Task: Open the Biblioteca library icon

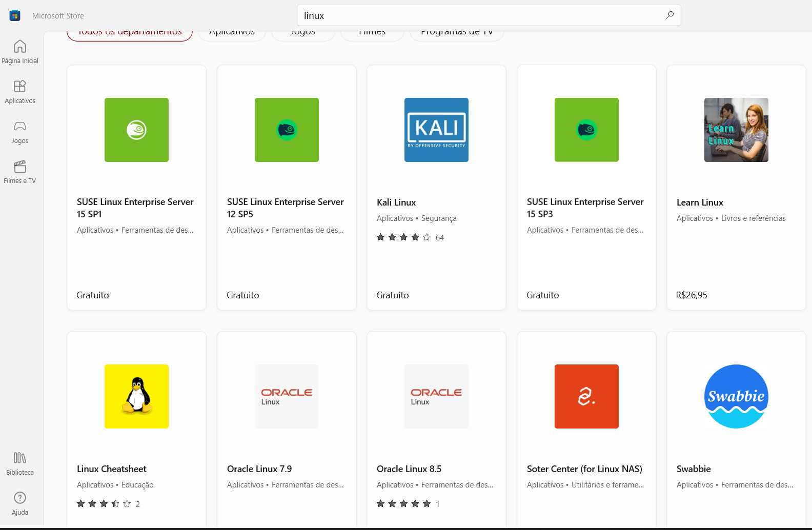Action: pyautogui.click(x=20, y=458)
